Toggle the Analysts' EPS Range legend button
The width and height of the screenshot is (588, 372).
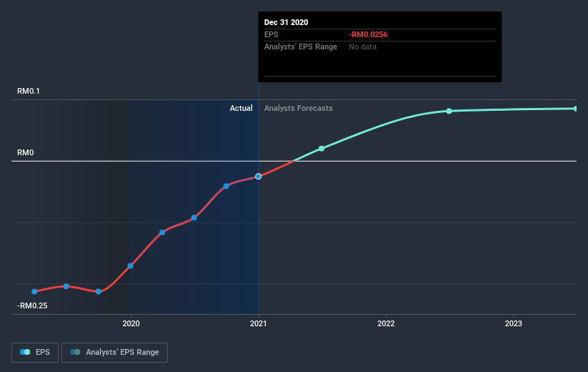point(115,353)
